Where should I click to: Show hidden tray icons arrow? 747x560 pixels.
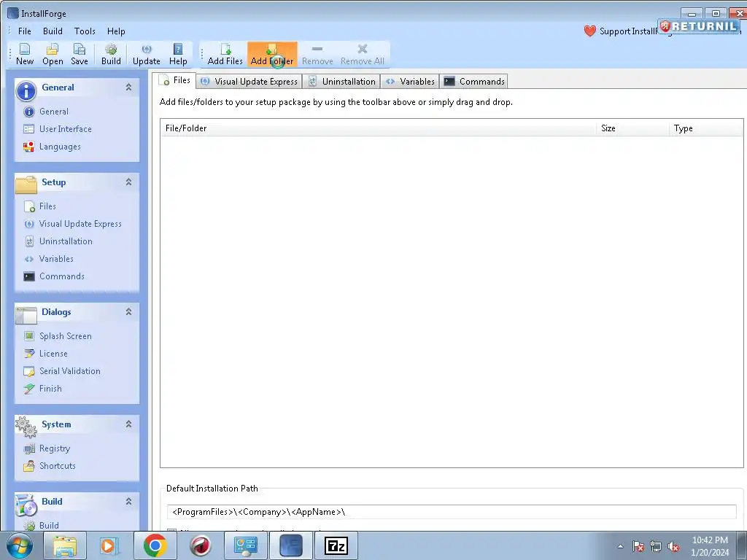tap(620, 546)
